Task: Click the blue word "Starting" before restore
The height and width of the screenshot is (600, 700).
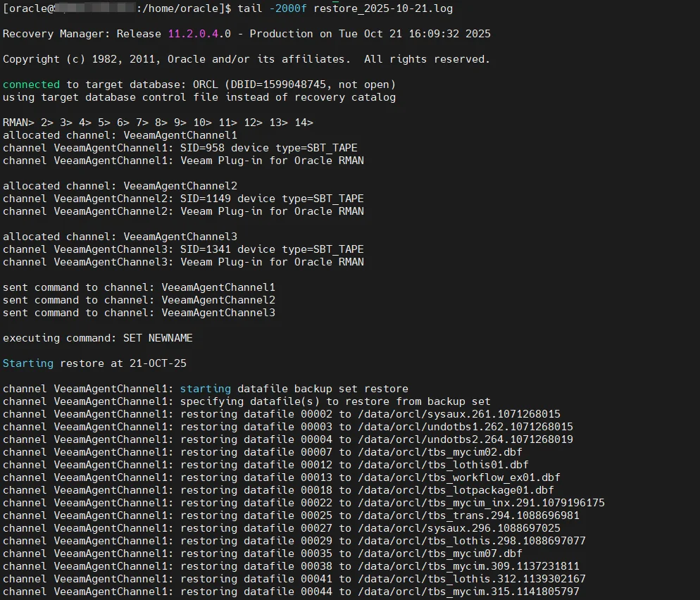Action: pyautogui.click(x=27, y=363)
